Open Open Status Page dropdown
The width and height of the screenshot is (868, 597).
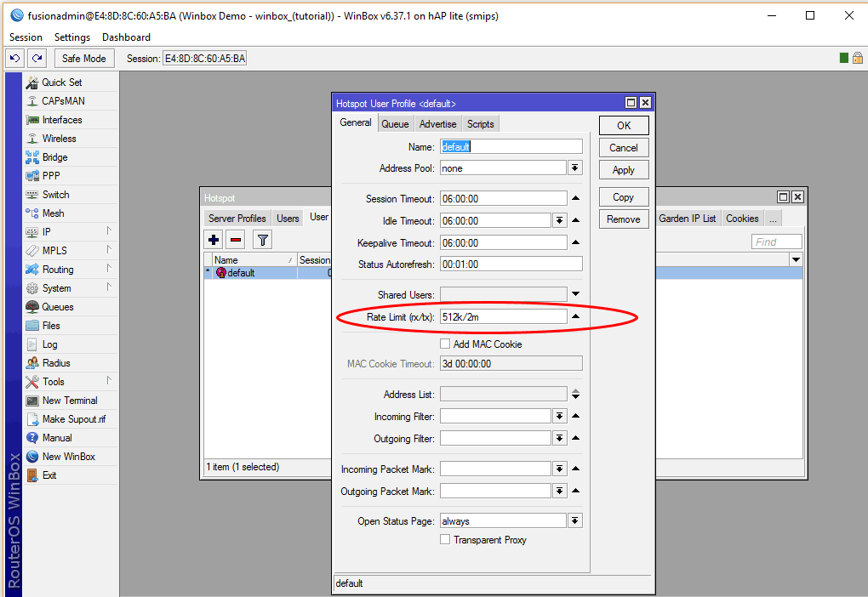[x=575, y=521]
